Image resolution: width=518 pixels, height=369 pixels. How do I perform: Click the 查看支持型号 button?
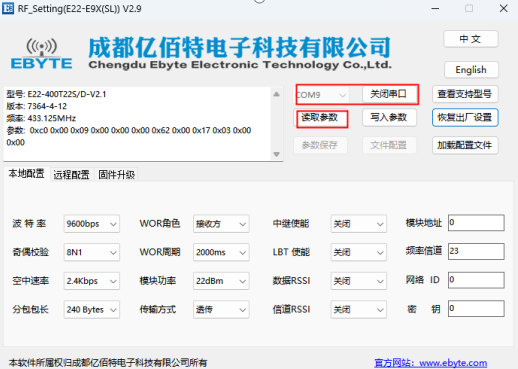point(465,94)
